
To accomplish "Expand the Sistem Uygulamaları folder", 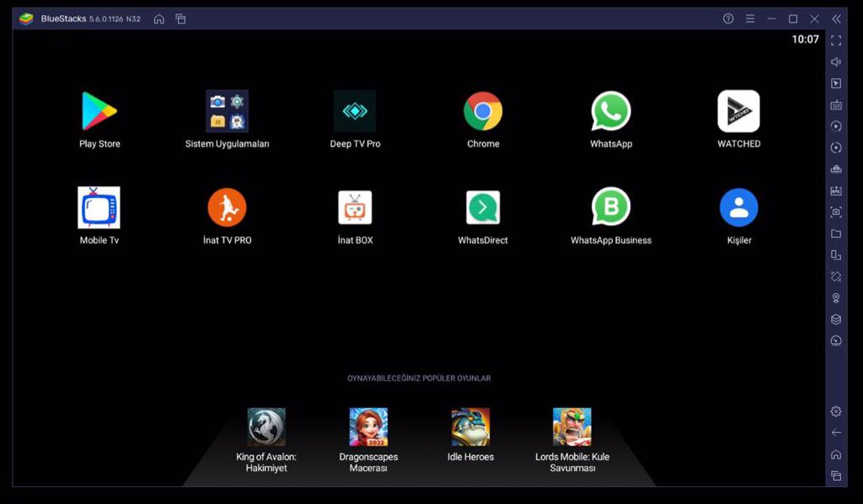I will pyautogui.click(x=227, y=111).
